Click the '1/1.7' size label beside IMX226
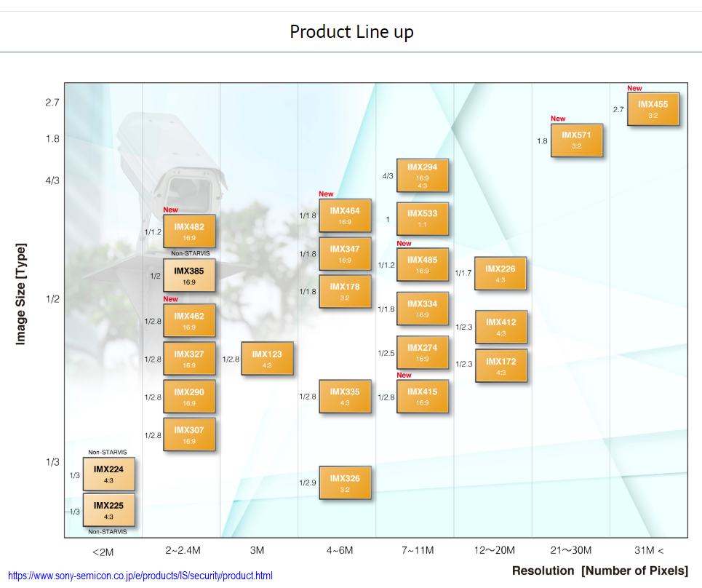This screenshot has width=702, height=588. click(463, 273)
